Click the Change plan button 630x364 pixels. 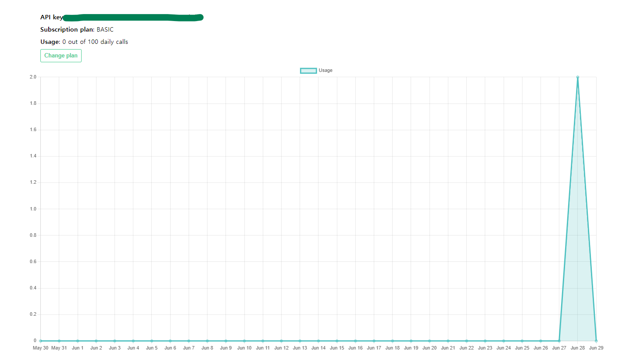click(61, 56)
